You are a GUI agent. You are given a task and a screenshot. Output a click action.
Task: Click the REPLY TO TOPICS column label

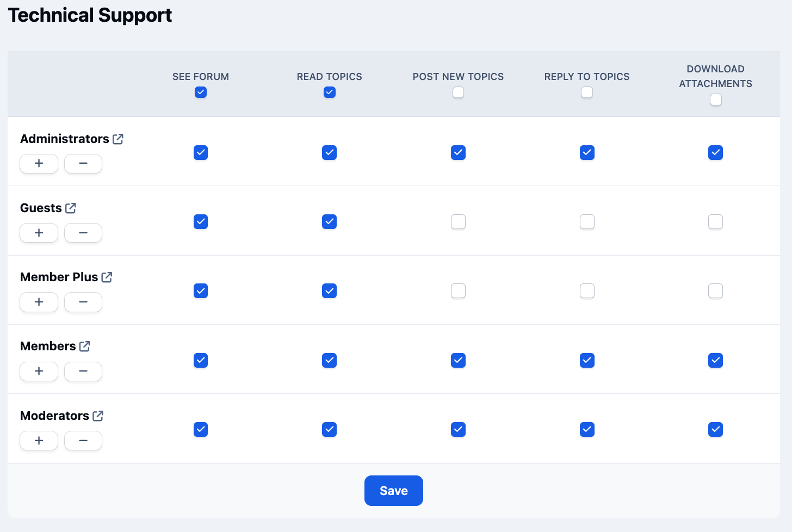point(587,77)
